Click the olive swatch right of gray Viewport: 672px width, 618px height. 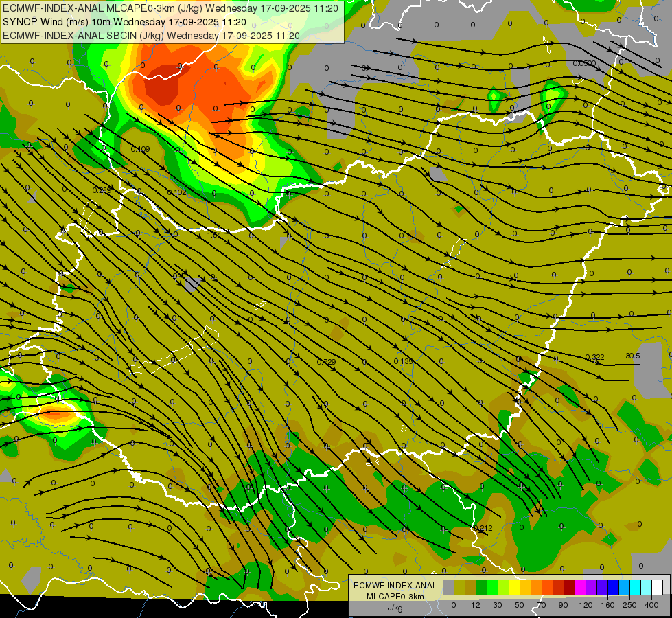click(x=459, y=587)
